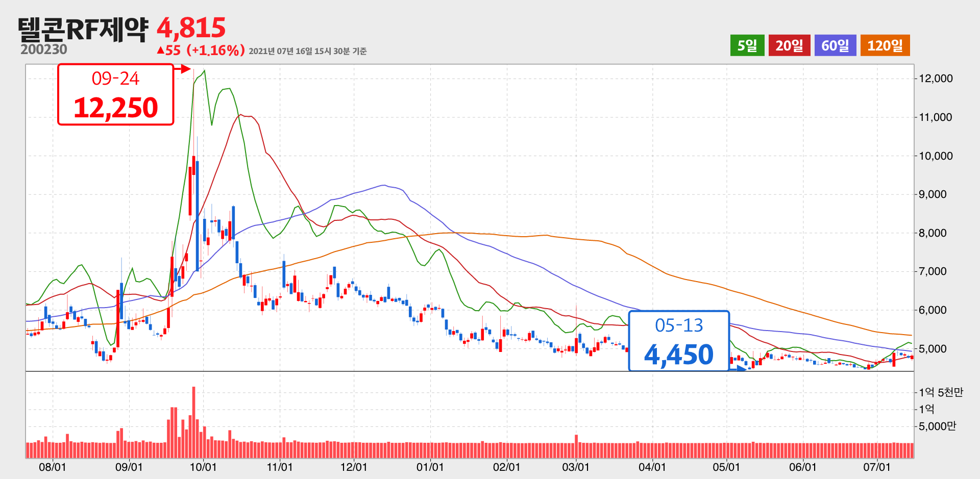Screen dimensions: 980x479
Task: Click the 5,000 price axis label
Action: pos(933,349)
